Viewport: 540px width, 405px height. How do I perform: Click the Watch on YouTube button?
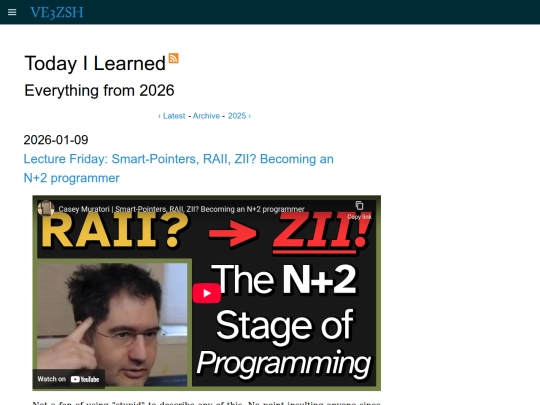point(69,379)
